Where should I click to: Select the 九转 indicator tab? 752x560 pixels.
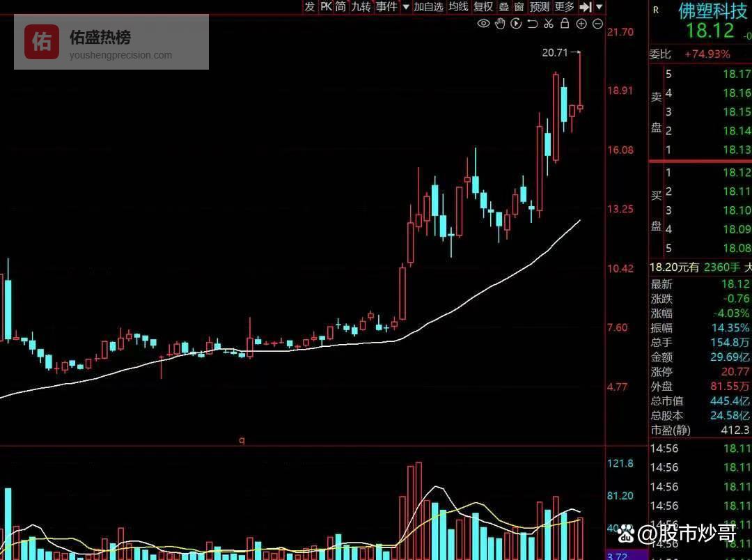[x=361, y=7]
